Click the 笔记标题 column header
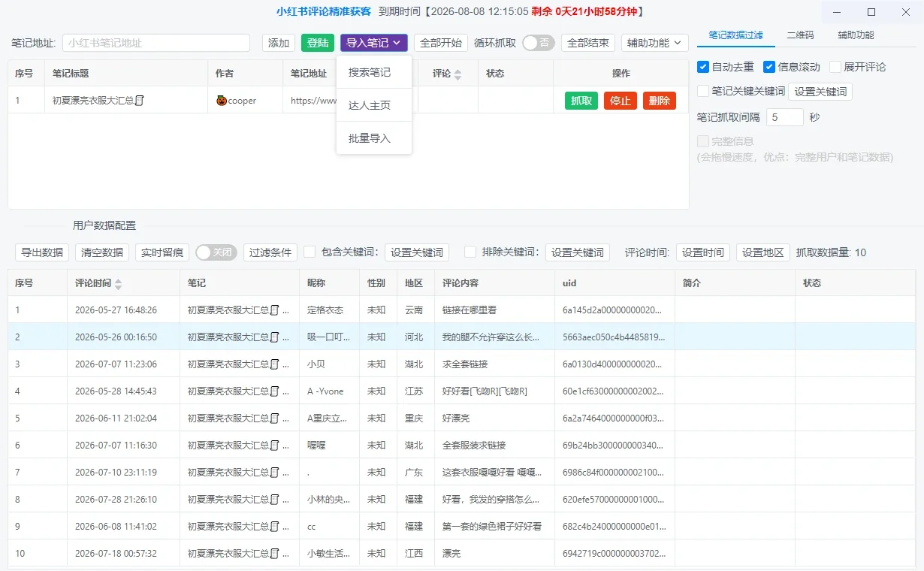Viewport: 924px width, 571px height. 126,74
